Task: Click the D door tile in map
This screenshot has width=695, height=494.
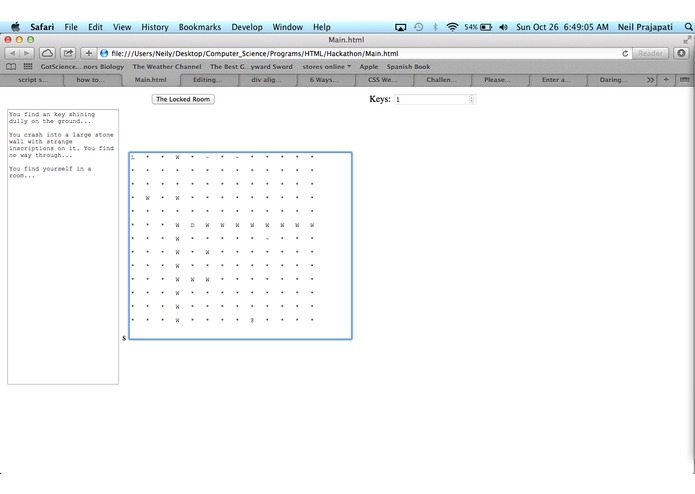Action: coord(192,225)
